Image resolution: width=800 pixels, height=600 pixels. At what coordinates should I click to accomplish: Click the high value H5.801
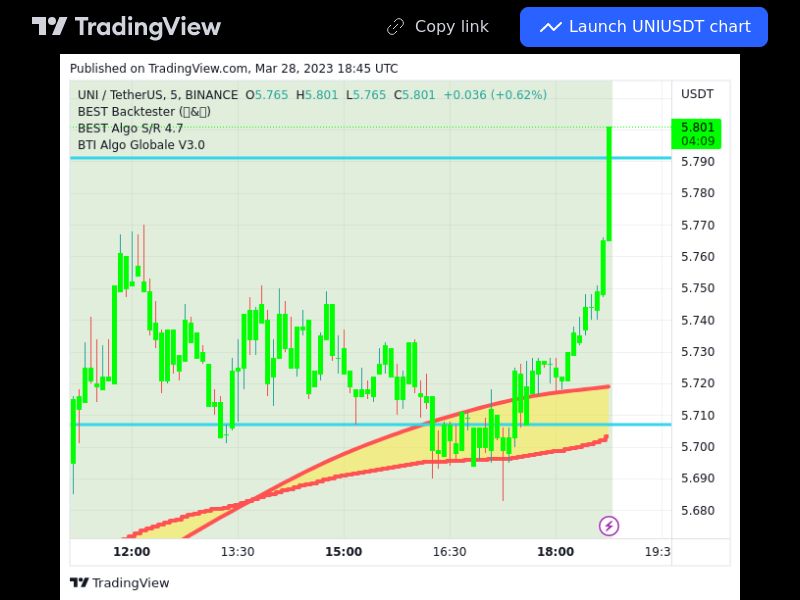point(317,95)
